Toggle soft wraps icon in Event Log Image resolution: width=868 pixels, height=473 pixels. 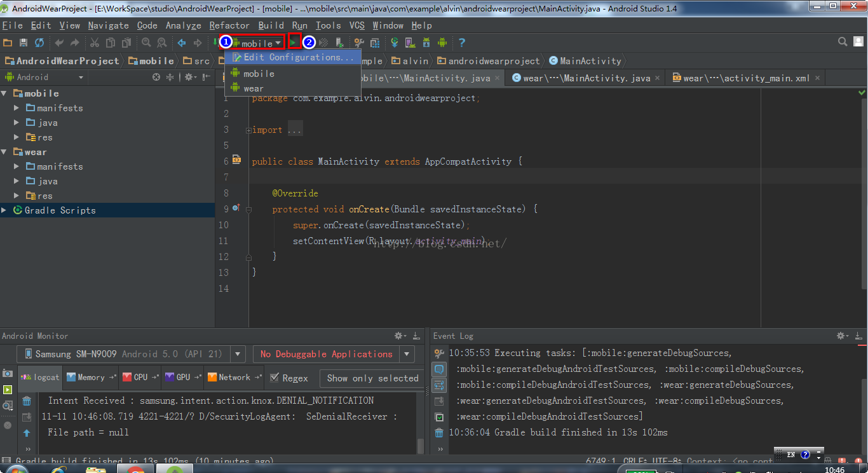point(439,385)
